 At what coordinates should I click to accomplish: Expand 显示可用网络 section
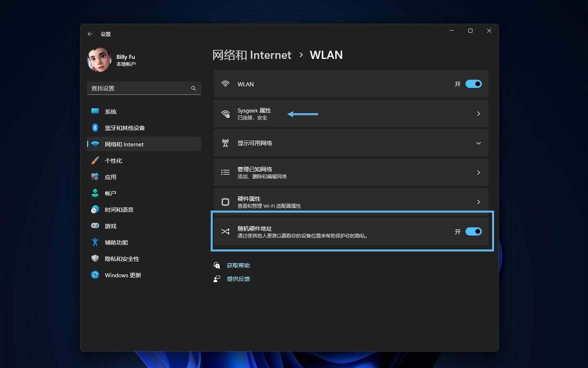tap(478, 143)
